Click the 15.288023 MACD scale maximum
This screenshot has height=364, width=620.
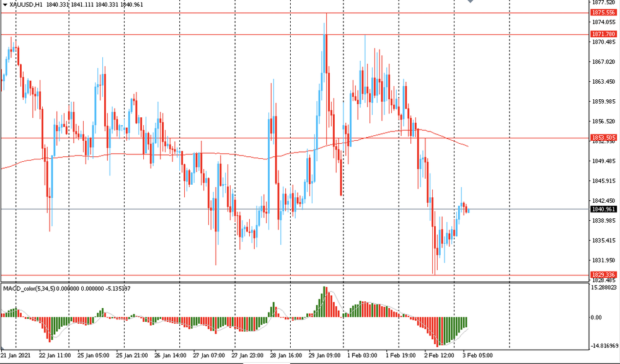[x=603, y=288]
